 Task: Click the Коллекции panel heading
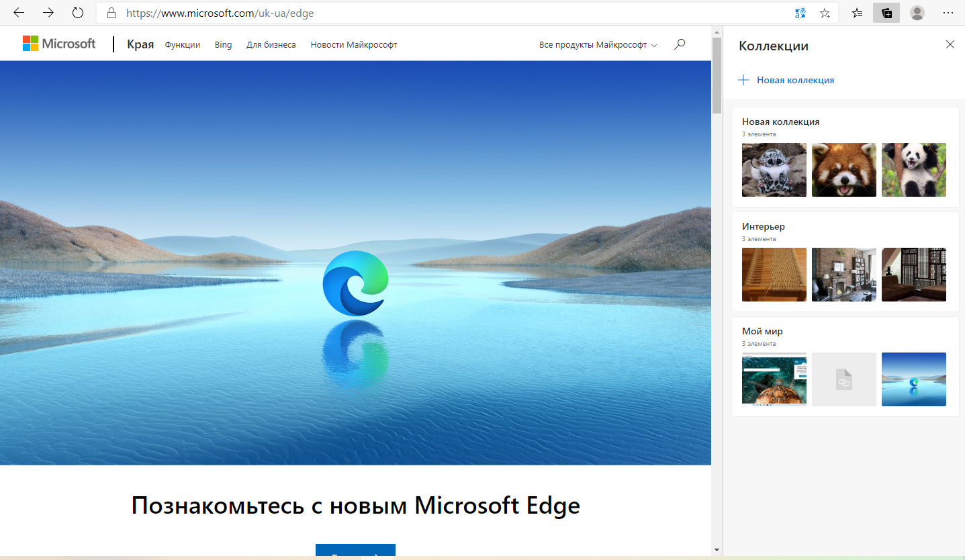(774, 46)
